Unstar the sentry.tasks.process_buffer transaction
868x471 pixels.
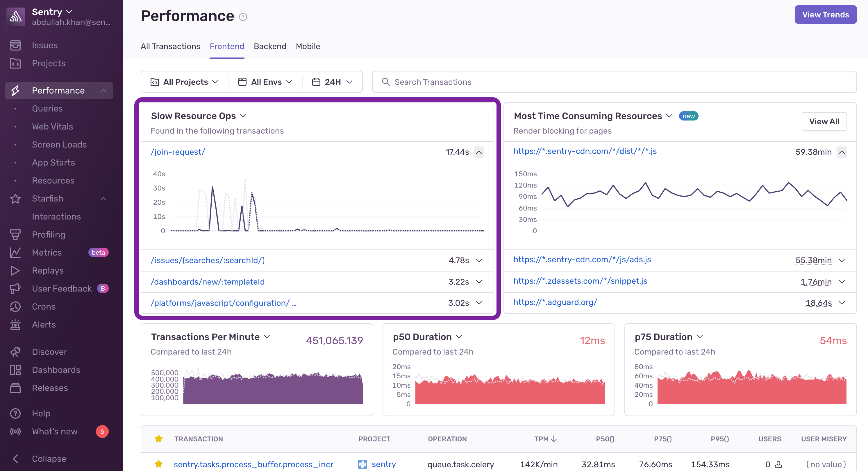coord(158,464)
